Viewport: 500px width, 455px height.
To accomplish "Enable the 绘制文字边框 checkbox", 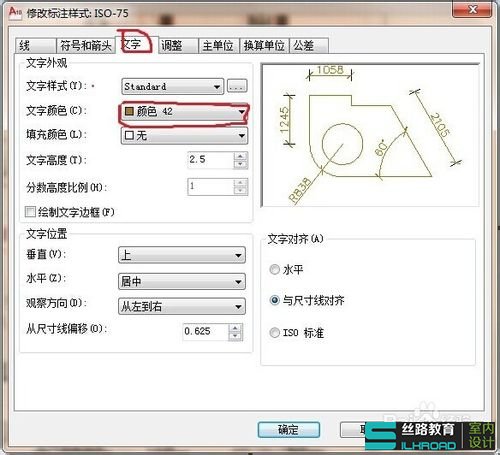I will [x=30, y=212].
